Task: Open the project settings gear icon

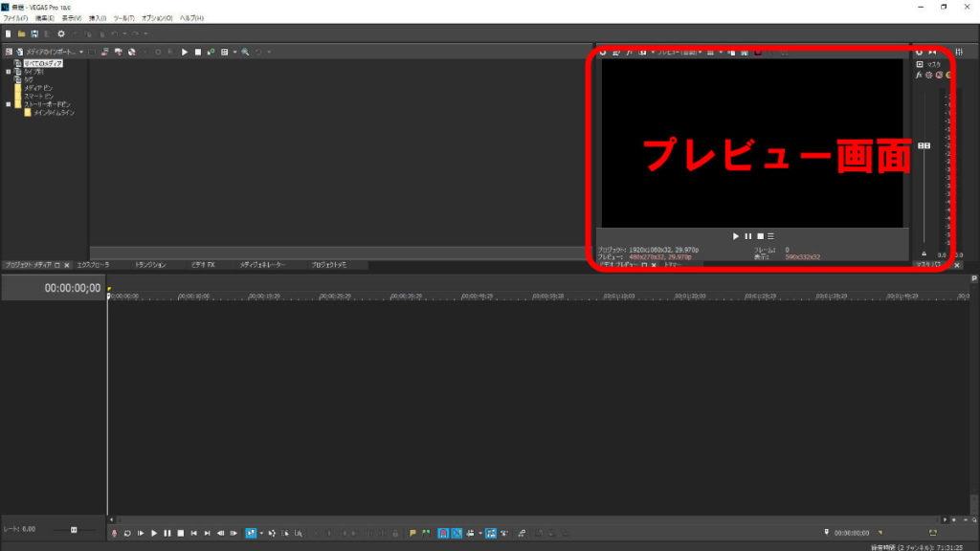Action: 61,33
